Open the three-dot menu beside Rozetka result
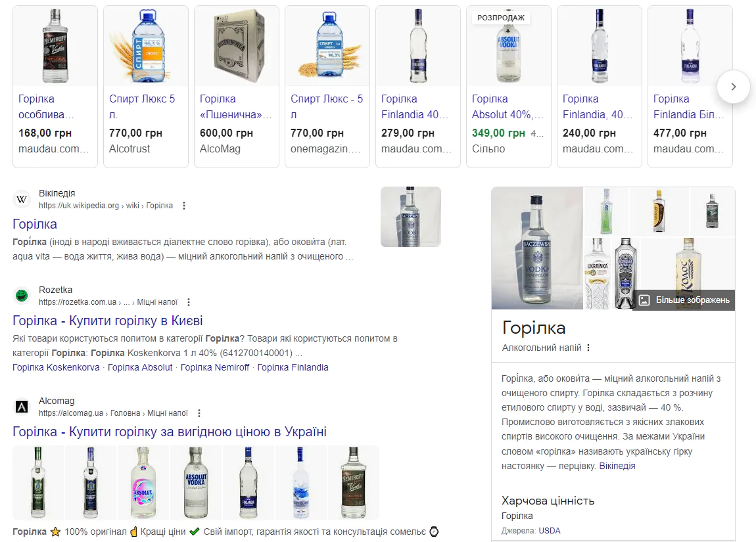 (189, 302)
